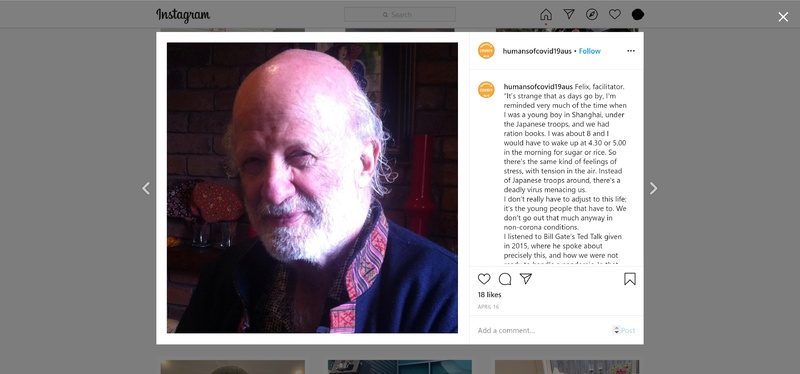Go to previous post with left arrow

146,188
